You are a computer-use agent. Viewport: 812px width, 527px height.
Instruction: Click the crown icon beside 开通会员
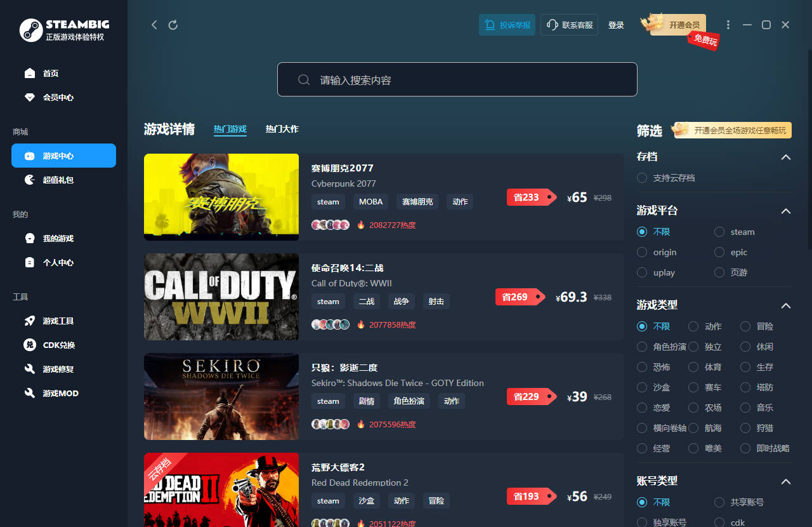(652, 23)
